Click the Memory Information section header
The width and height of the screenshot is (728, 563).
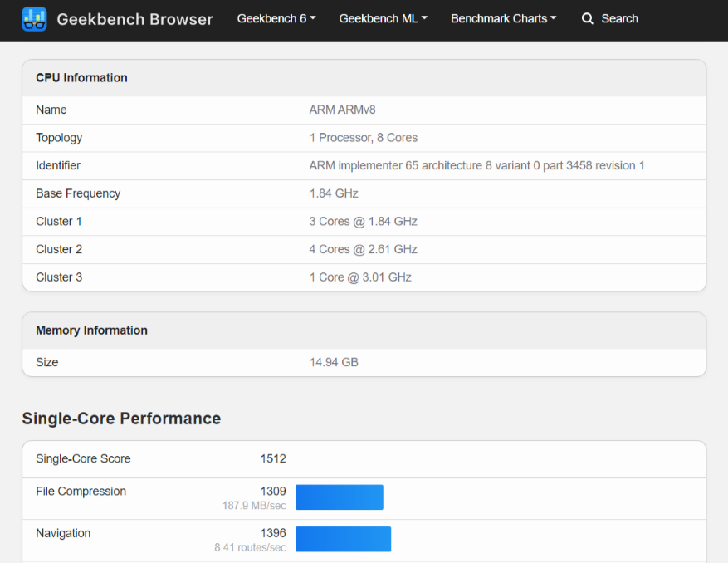[x=91, y=330]
